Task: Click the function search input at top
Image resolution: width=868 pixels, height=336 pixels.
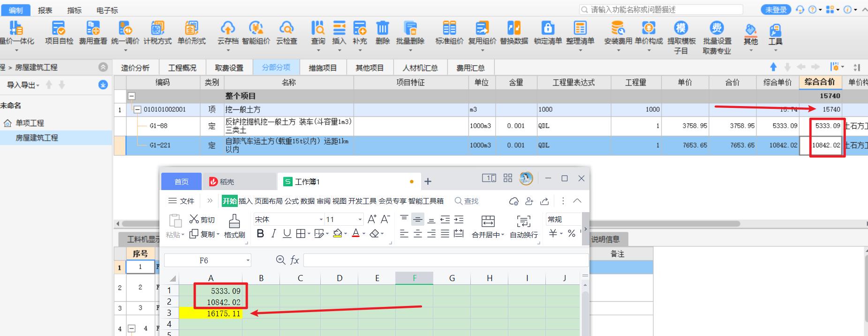Action: (x=661, y=9)
